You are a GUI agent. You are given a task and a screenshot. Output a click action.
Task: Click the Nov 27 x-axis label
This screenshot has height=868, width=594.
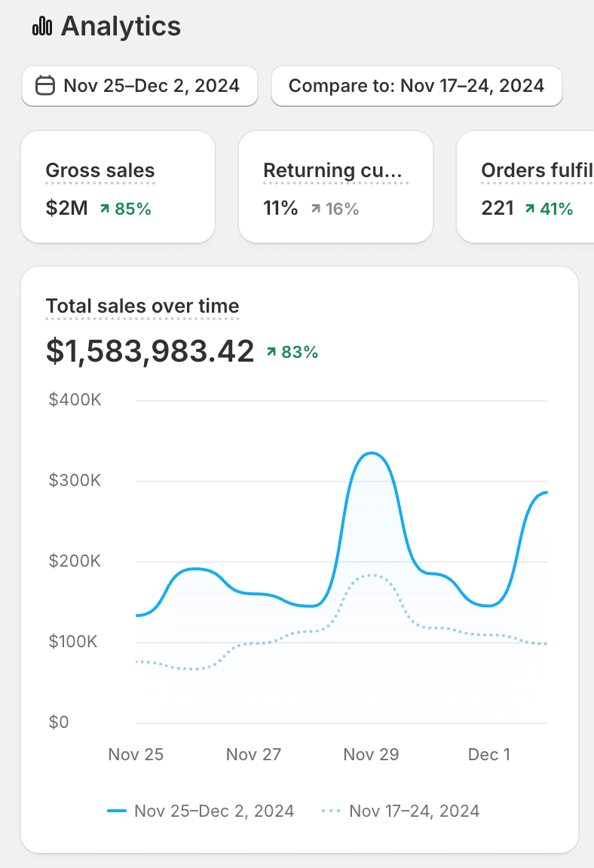tap(253, 754)
